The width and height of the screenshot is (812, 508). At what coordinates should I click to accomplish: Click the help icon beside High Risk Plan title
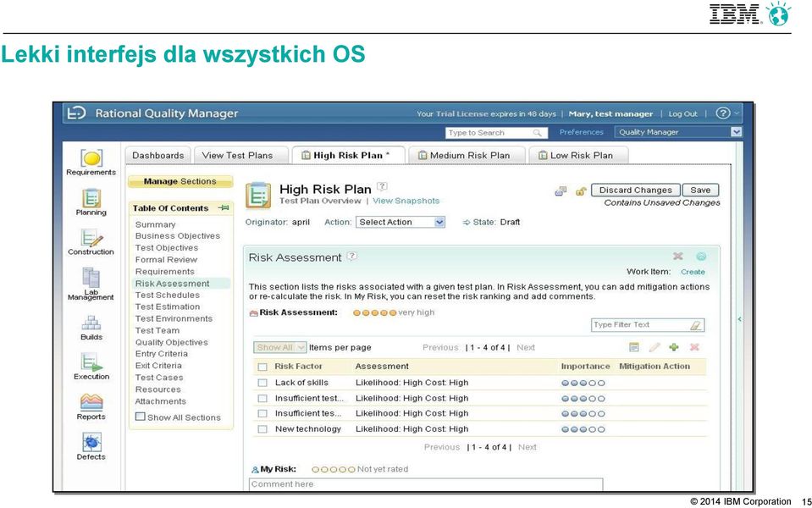click(x=382, y=186)
